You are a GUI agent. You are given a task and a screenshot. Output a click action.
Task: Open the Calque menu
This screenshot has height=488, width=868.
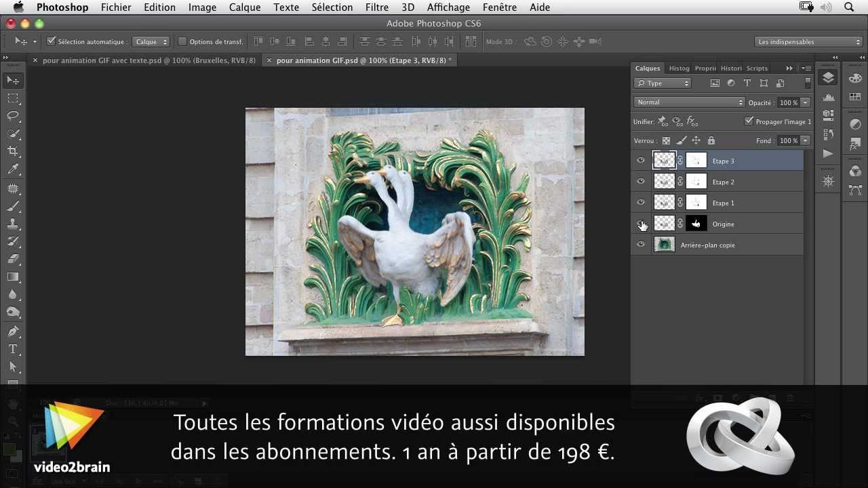point(245,7)
